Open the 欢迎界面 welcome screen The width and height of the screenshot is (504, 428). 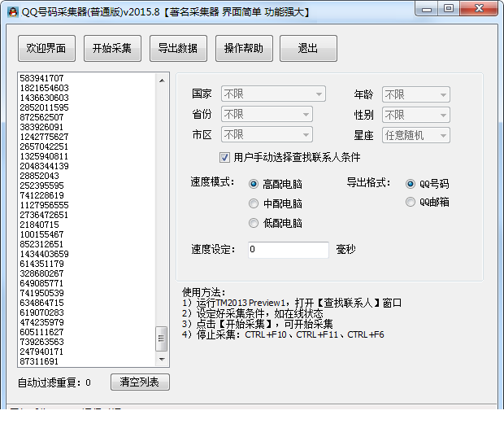coord(46,48)
